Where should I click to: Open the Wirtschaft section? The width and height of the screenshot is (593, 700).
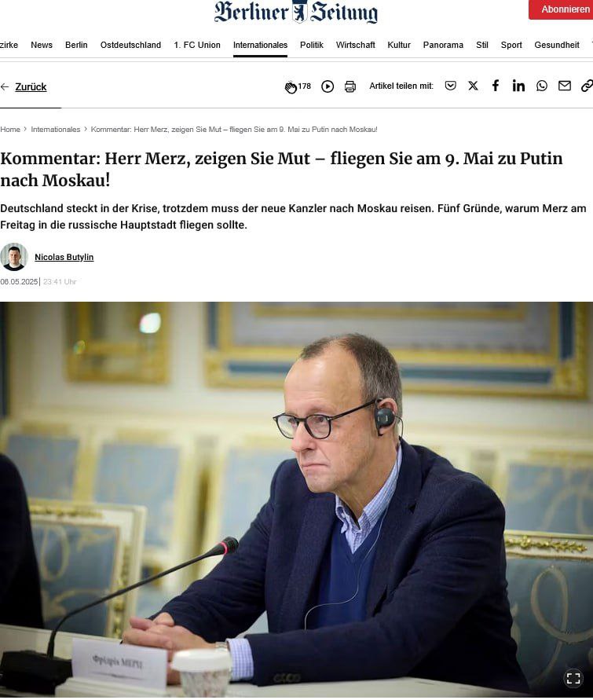(355, 45)
